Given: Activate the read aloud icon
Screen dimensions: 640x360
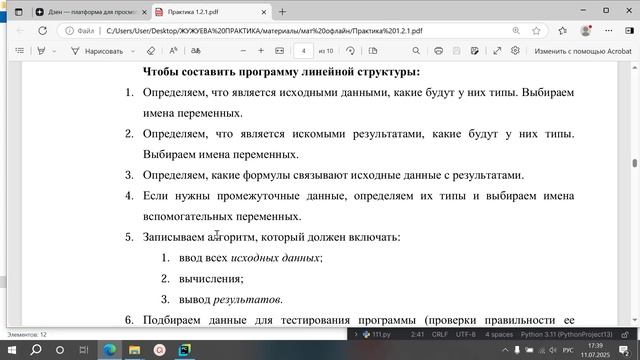Looking at the screenshot, I should [173, 51].
